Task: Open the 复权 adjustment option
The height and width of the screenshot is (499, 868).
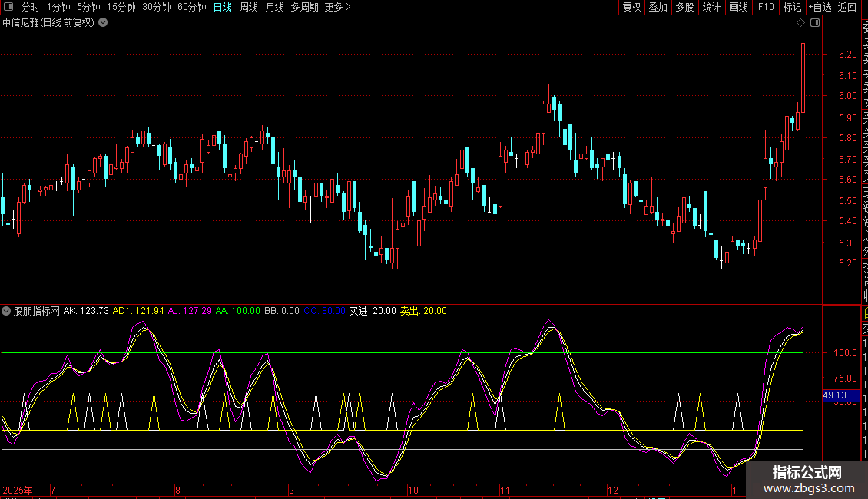Action: 631,7
